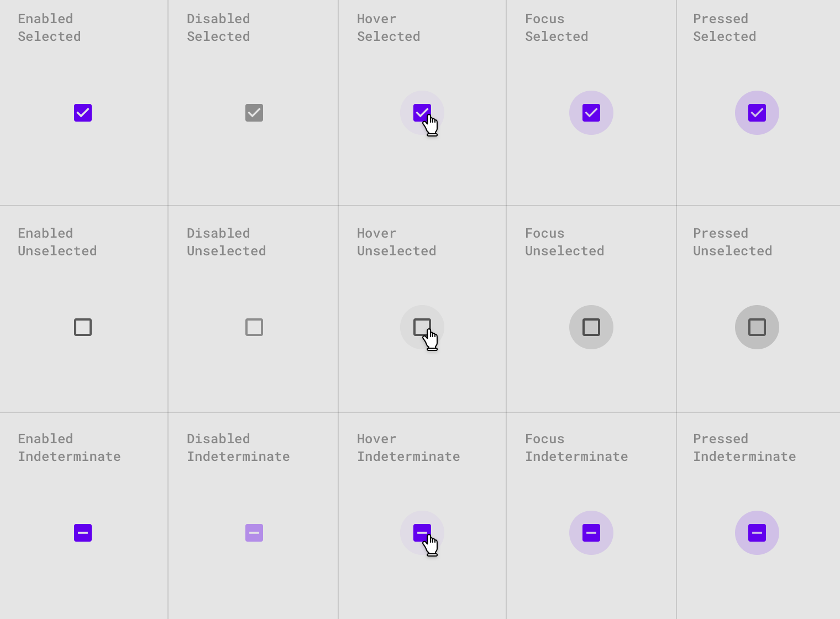This screenshot has width=840, height=619.
Task: Click the Disabled Unselected checkbox
Action: 254,327
